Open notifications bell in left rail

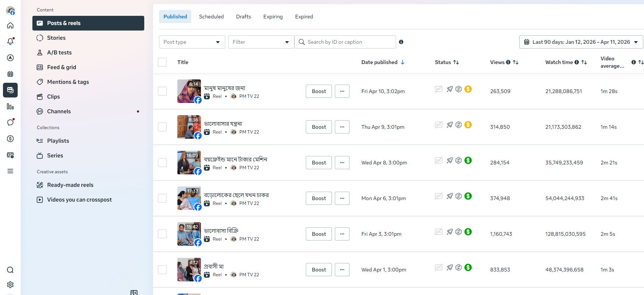tap(10, 42)
